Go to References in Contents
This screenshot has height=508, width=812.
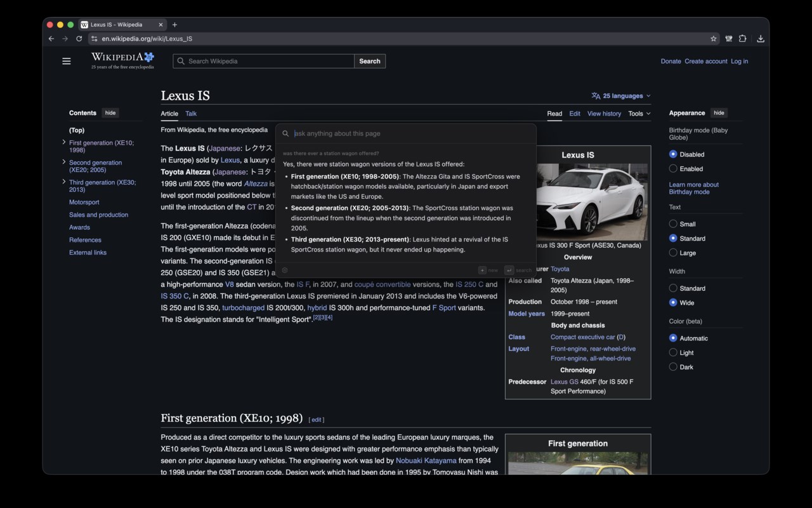(x=85, y=240)
